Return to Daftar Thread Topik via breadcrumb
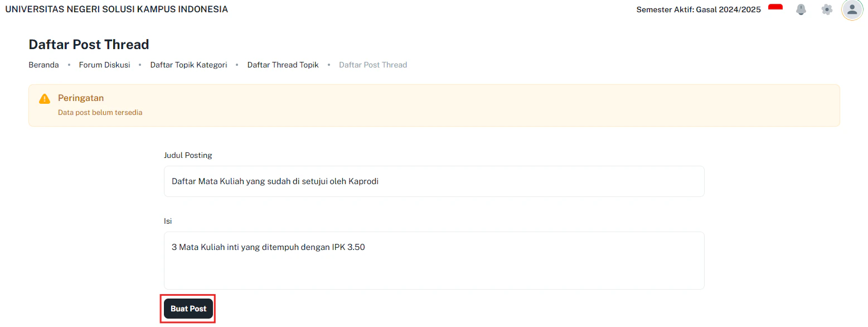 283,64
